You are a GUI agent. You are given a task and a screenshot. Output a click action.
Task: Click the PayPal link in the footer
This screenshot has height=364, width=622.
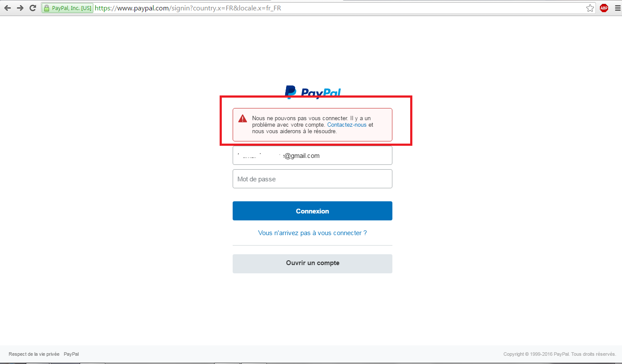click(71, 354)
